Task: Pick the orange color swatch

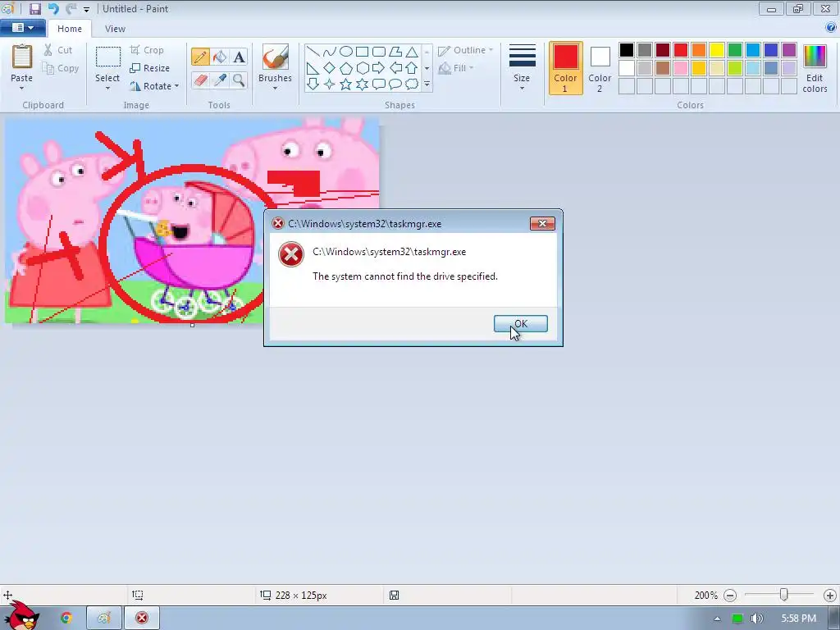Action: 699,50
